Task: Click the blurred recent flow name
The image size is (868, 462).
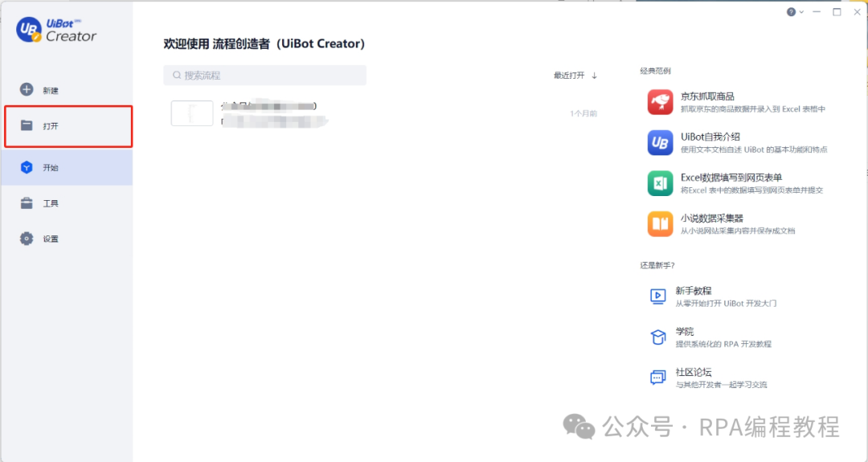Action: coord(268,106)
